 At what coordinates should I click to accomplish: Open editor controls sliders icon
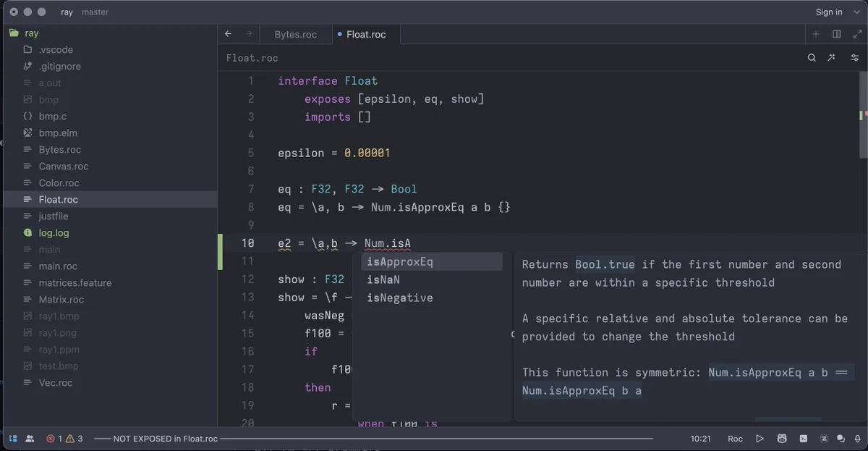[855, 58]
